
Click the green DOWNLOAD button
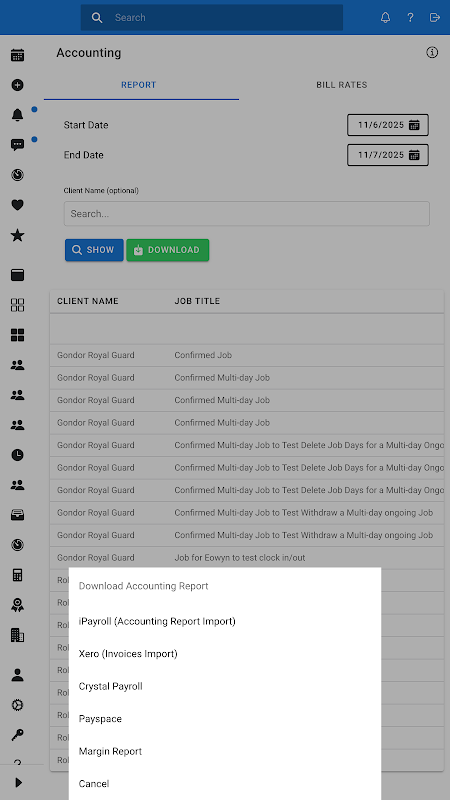pos(168,250)
